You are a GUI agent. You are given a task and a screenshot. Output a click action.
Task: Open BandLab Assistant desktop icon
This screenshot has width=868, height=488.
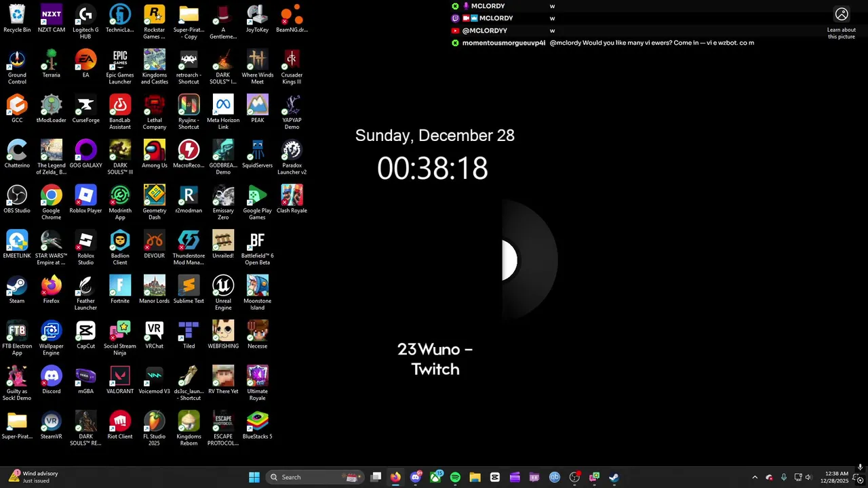(x=120, y=113)
